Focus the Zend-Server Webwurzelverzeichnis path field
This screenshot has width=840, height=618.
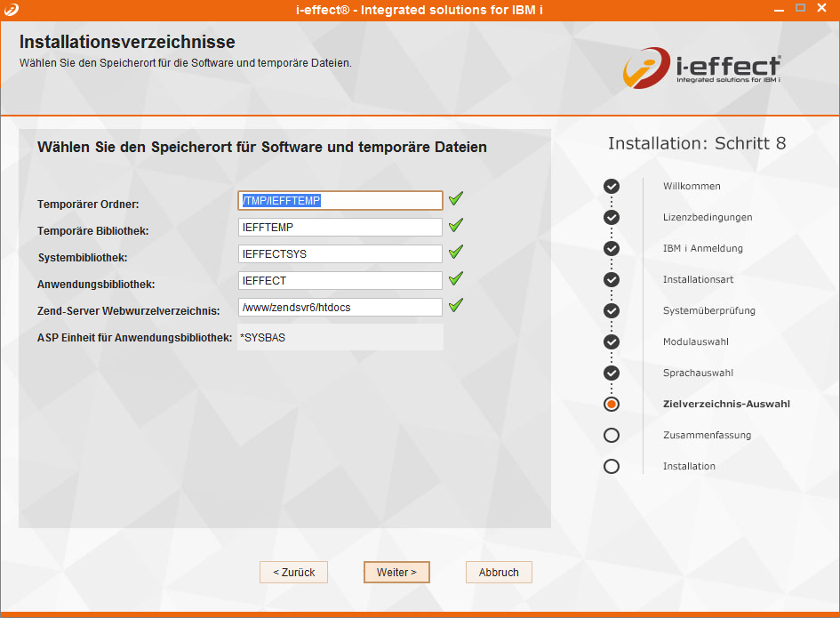[340, 308]
